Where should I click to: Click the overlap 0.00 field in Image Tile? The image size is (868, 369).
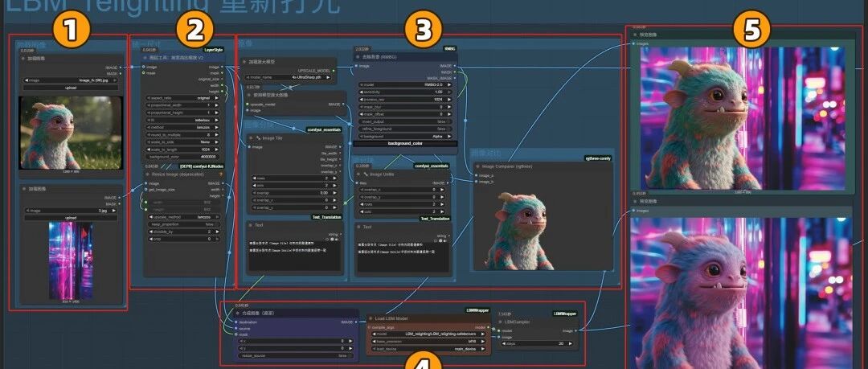[x=296, y=193]
